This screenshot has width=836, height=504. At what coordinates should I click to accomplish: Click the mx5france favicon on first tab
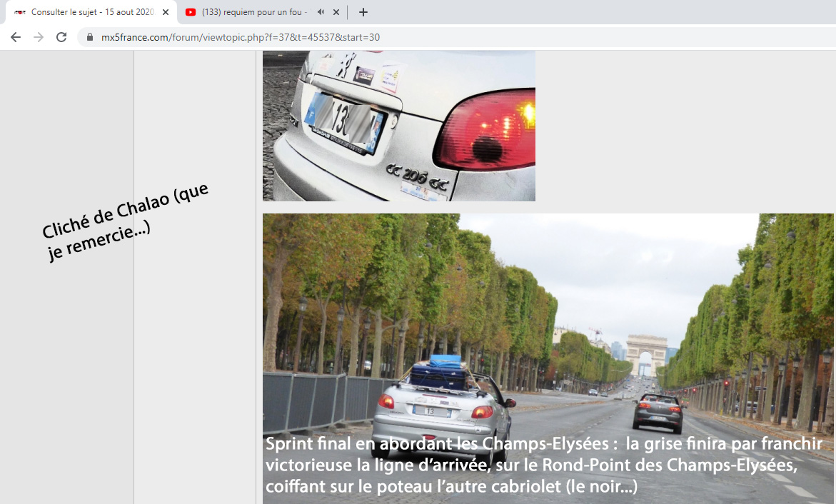20,12
